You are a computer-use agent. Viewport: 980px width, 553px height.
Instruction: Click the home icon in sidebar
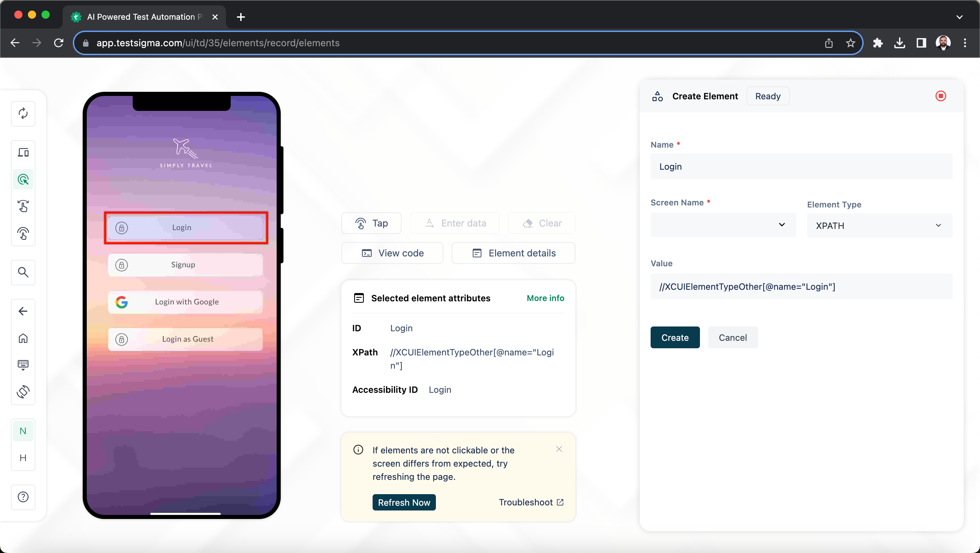pos(23,338)
